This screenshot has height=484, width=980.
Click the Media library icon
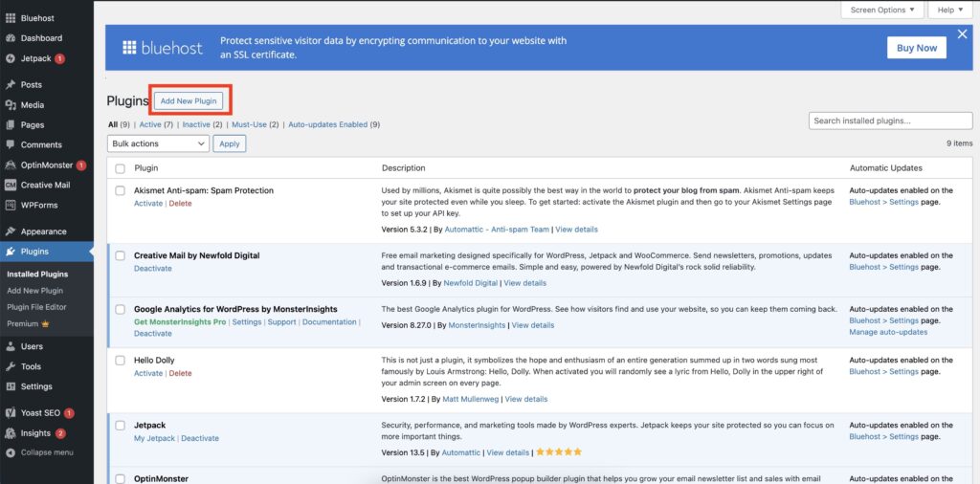point(10,105)
